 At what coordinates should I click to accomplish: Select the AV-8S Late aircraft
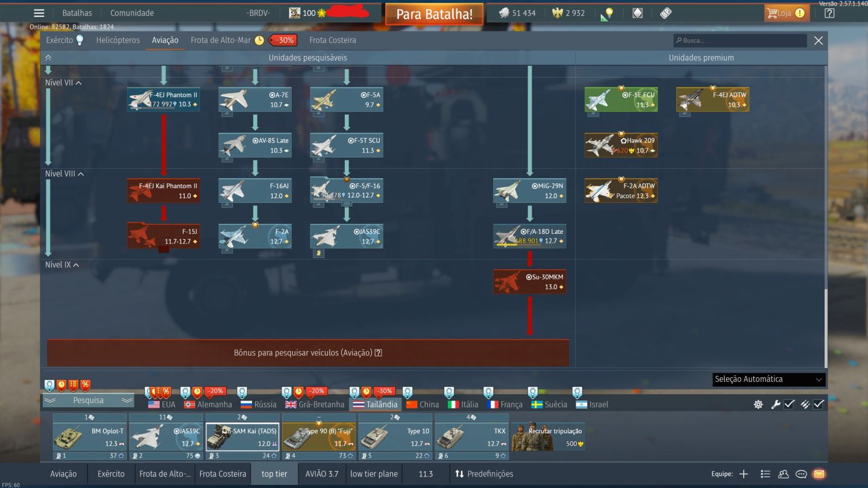click(255, 145)
